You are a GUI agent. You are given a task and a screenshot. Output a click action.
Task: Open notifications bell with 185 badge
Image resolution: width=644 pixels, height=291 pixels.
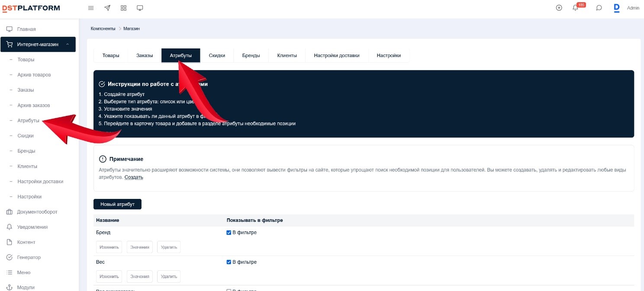coord(576,8)
